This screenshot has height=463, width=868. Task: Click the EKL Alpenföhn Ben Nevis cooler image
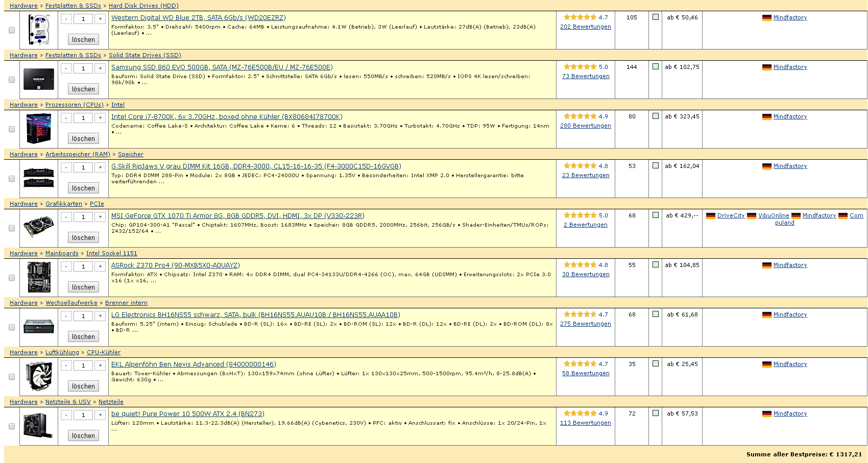(39, 376)
